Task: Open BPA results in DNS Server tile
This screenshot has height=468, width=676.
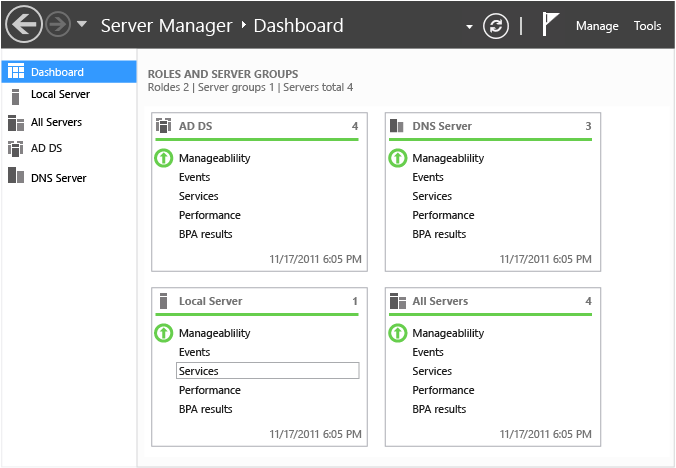Action: 439,234
